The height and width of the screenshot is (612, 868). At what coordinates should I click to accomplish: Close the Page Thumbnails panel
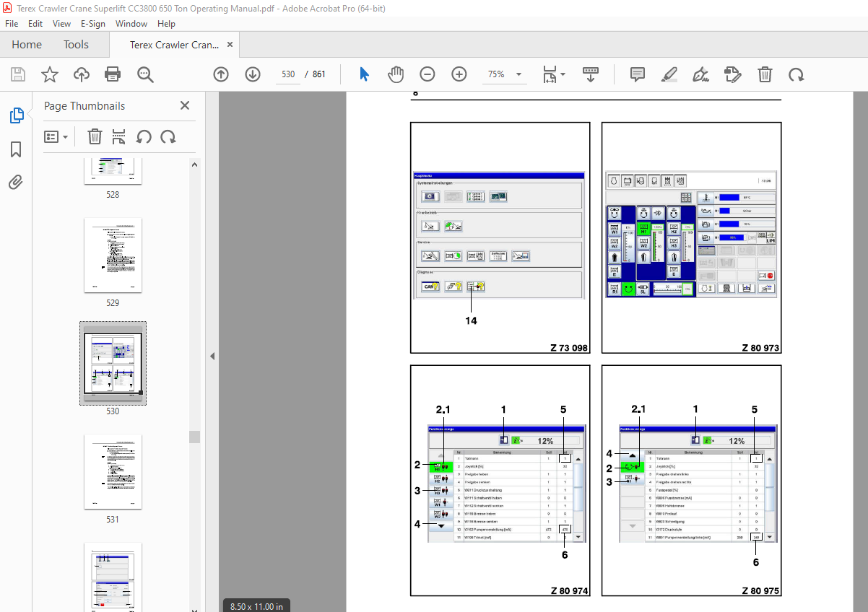coord(185,105)
